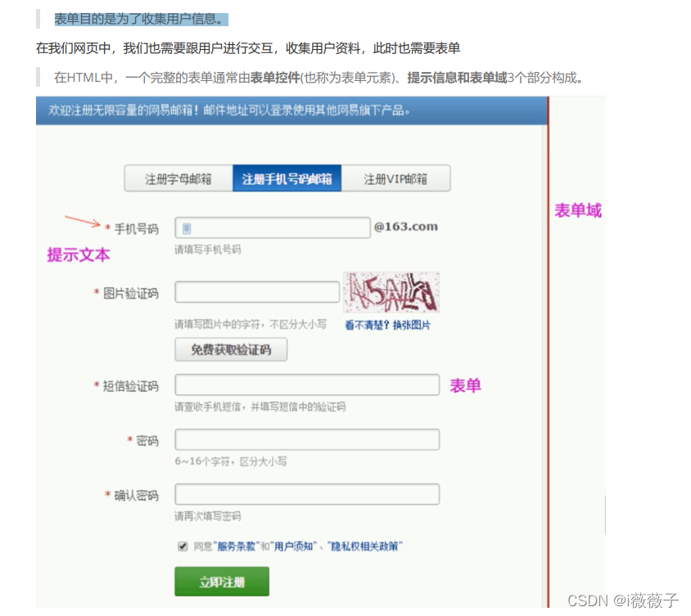Click the hint text 请填写手机号码

tap(208, 250)
